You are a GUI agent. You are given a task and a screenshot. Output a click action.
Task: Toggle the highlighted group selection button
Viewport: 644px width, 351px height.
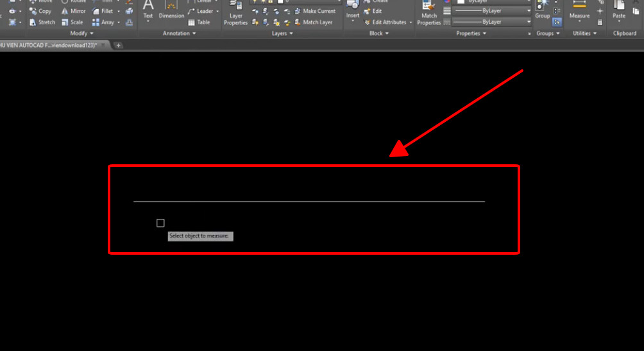(557, 22)
